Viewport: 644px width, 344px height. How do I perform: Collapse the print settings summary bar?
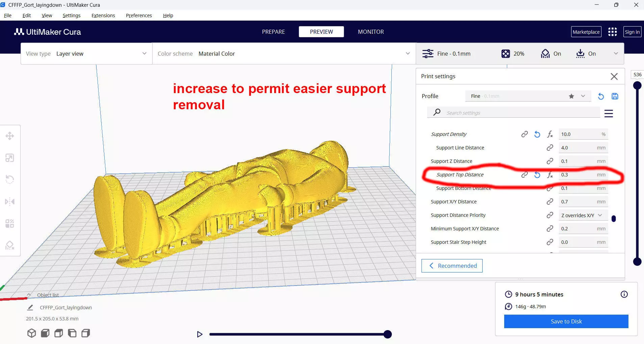pos(616,54)
